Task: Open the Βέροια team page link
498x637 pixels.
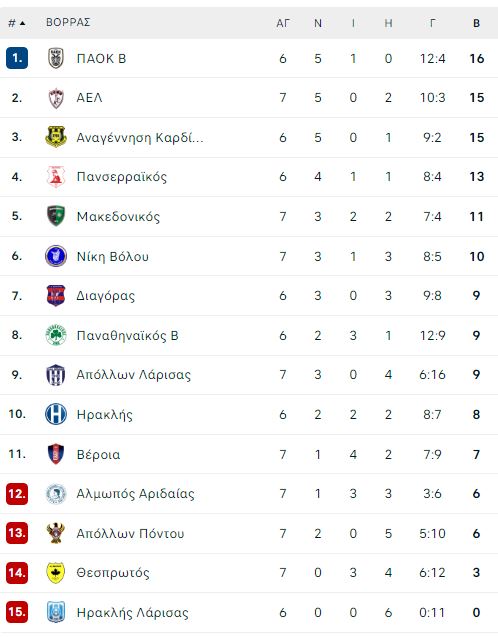Action: point(98,454)
